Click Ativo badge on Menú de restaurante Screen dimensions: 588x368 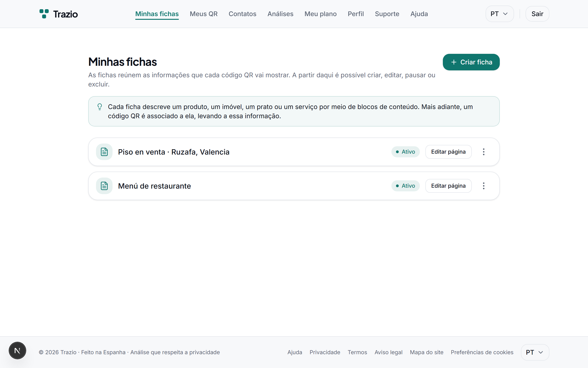click(406, 186)
